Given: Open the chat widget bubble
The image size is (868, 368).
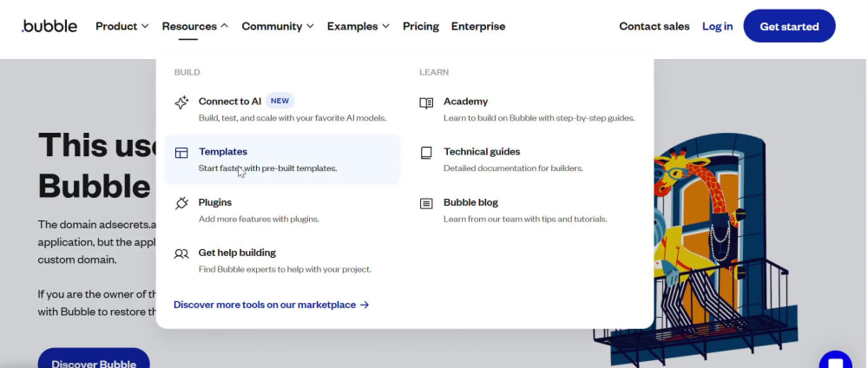Looking at the screenshot, I should coord(835,361).
